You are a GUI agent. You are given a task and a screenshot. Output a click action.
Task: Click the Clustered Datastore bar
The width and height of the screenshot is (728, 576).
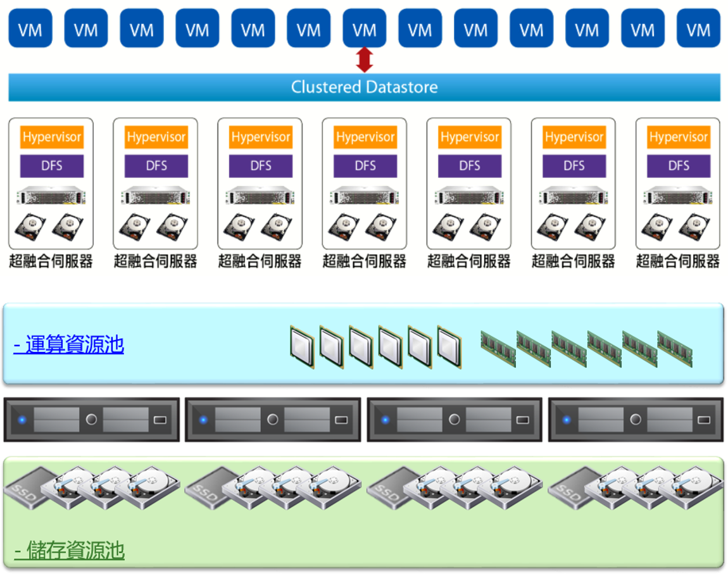tap(364, 87)
